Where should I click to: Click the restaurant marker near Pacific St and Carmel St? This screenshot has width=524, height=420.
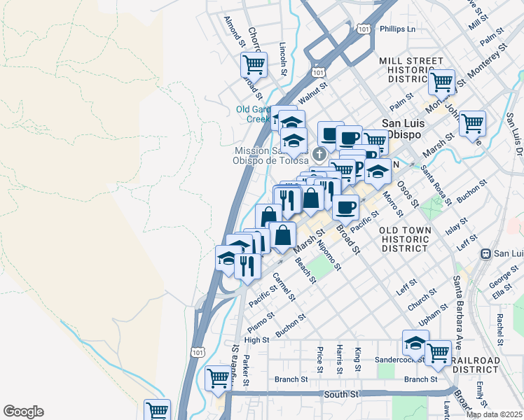pyautogui.click(x=247, y=265)
